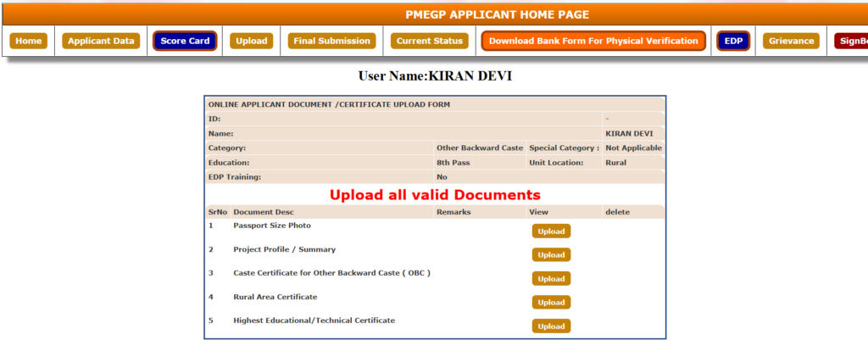Click the 'Upload all valid Documents' red heading

click(435, 195)
